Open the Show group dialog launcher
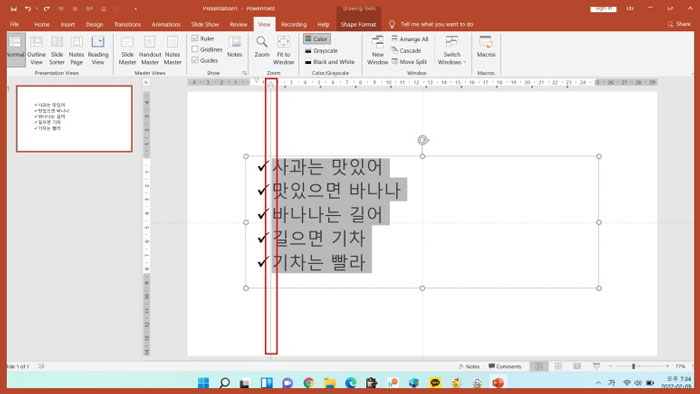This screenshot has height=394, width=700. point(245,73)
